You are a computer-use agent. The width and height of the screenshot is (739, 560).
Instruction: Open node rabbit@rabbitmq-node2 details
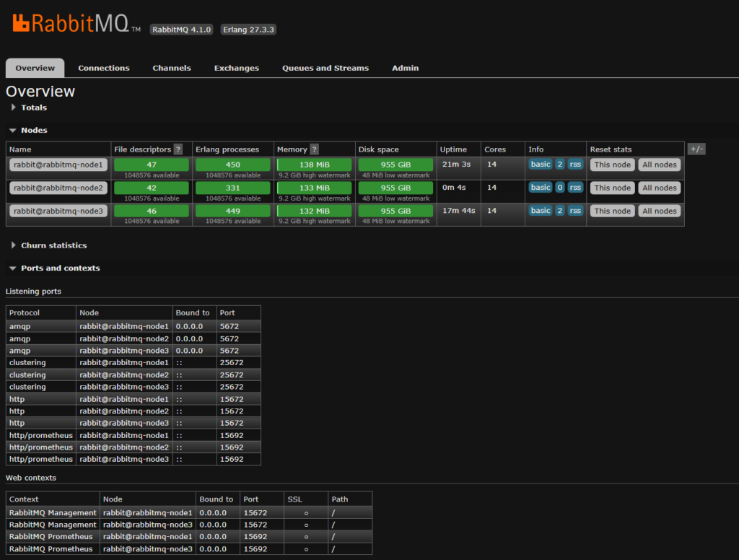pyautogui.click(x=58, y=188)
